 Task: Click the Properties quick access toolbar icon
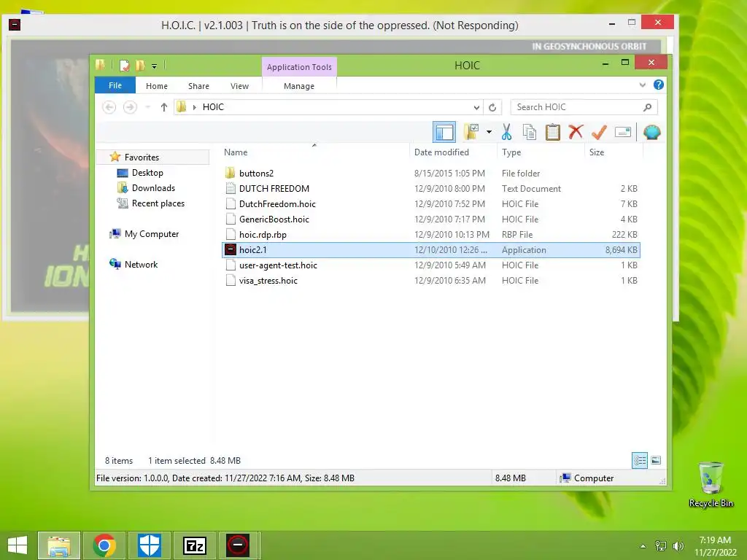pos(125,65)
